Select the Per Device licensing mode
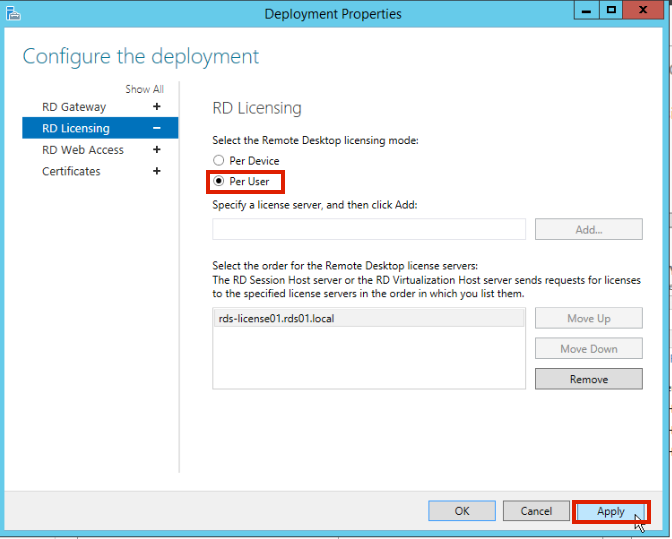The image size is (672, 539). pyautogui.click(x=219, y=161)
